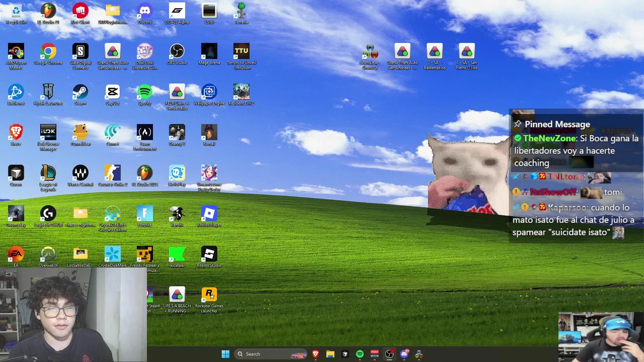Launch the Wallpaper Engine shortcut
644x362 pixels.
coord(209,95)
